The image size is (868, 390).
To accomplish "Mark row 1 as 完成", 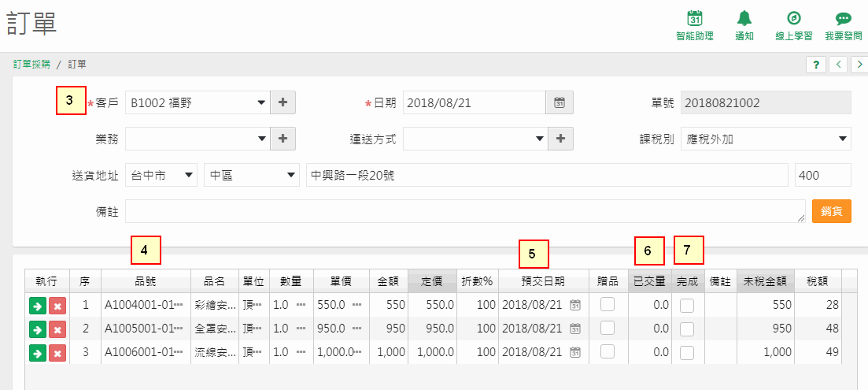I will click(687, 306).
